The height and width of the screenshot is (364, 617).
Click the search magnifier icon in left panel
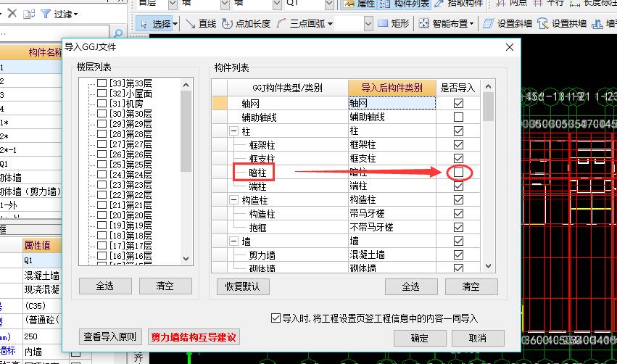[x=117, y=33]
